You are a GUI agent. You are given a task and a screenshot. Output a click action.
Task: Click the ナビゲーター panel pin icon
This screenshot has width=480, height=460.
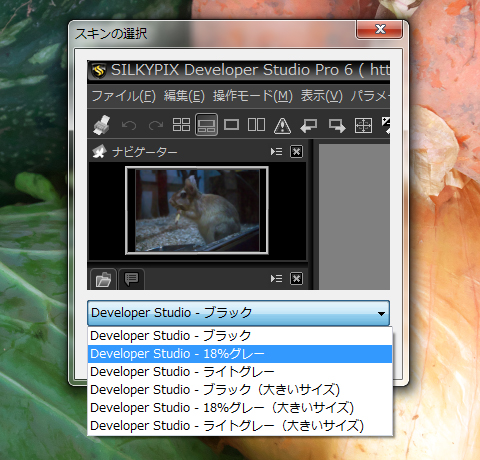tap(99, 152)
